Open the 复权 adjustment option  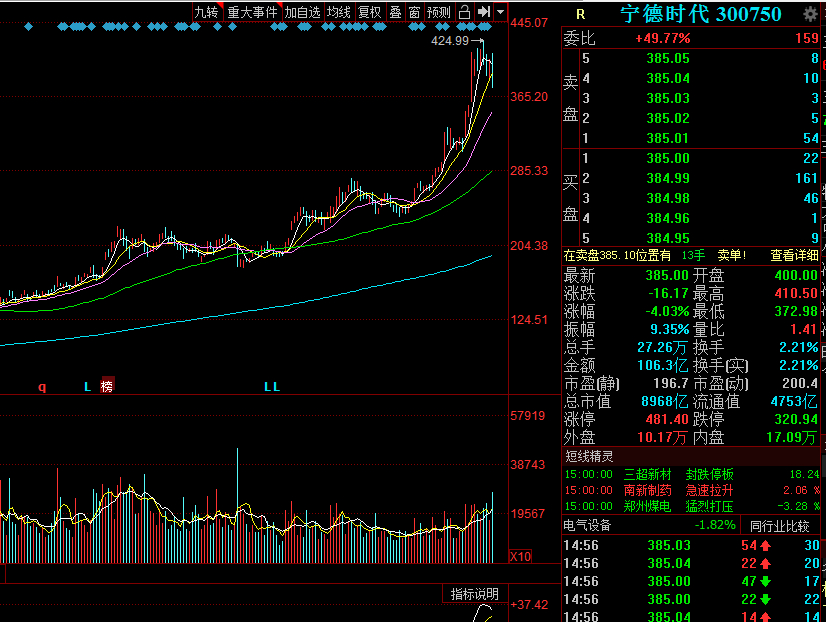[x=370, y=12]
